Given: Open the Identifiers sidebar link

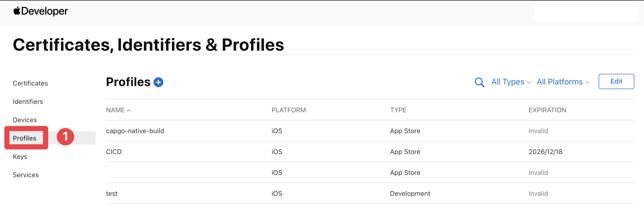Looking at the screenshot, I should point(28,101).
